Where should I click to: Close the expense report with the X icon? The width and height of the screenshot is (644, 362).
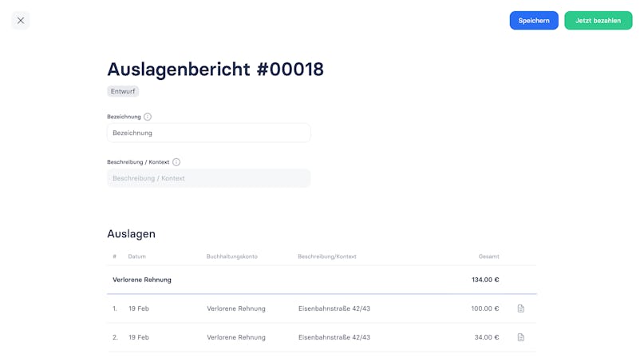[x=21, y=21]
